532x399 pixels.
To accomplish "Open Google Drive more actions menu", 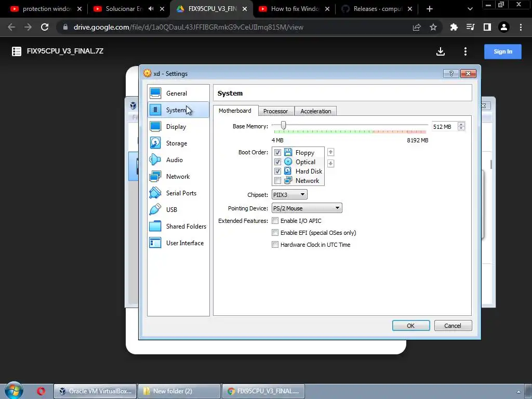I will (465, 51).
